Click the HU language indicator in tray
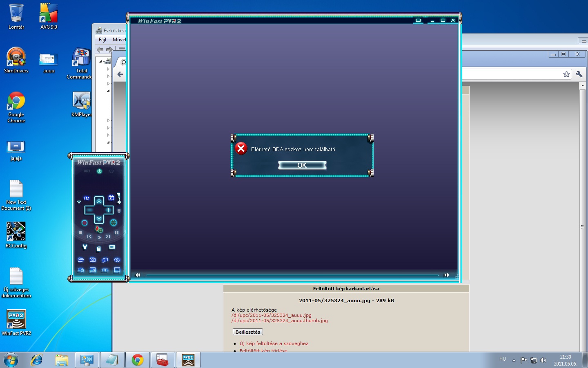Image resolution: width=588 pixels, height=368 pixels. [503, 359]
